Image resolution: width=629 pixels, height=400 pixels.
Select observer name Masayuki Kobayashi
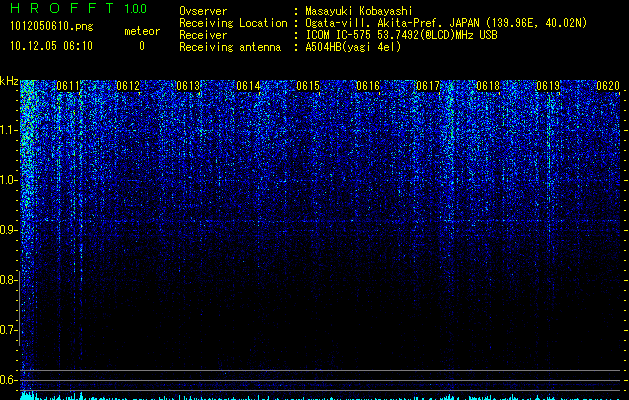pyautogui.click(x=359, y=11)
